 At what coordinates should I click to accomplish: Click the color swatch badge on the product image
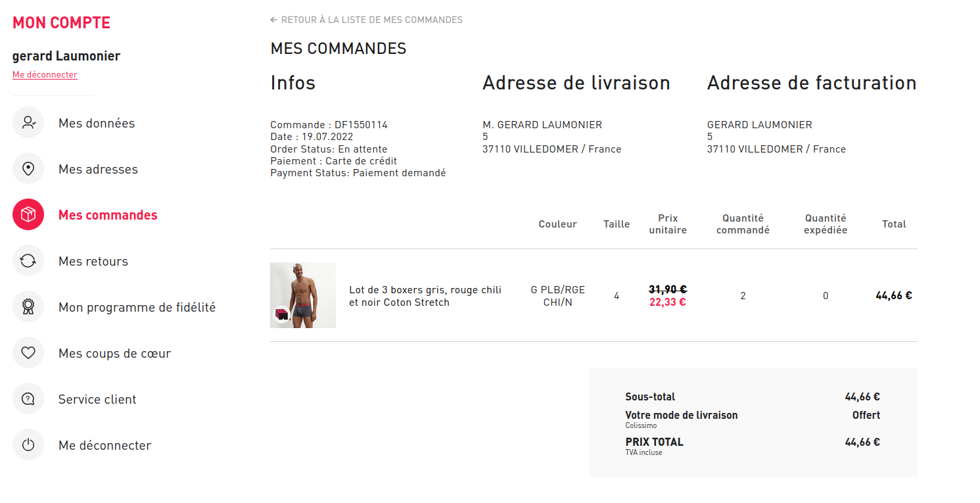(x=282, y=315)
